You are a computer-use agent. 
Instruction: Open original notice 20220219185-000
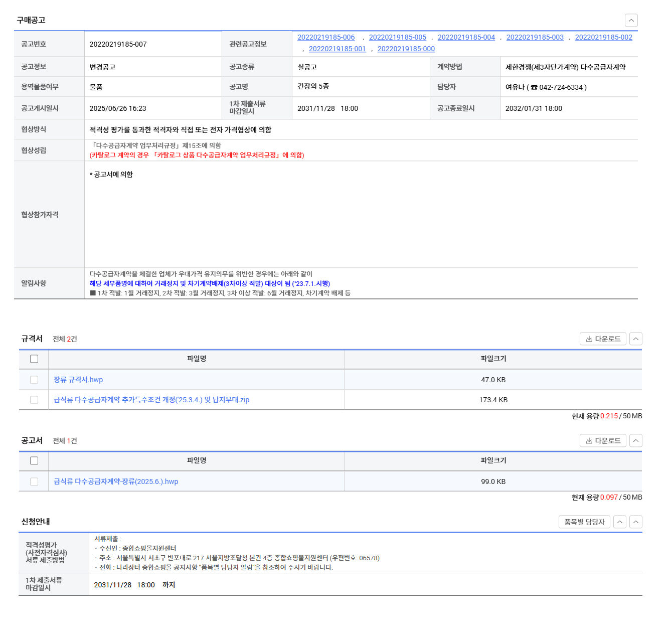point(406,49)
